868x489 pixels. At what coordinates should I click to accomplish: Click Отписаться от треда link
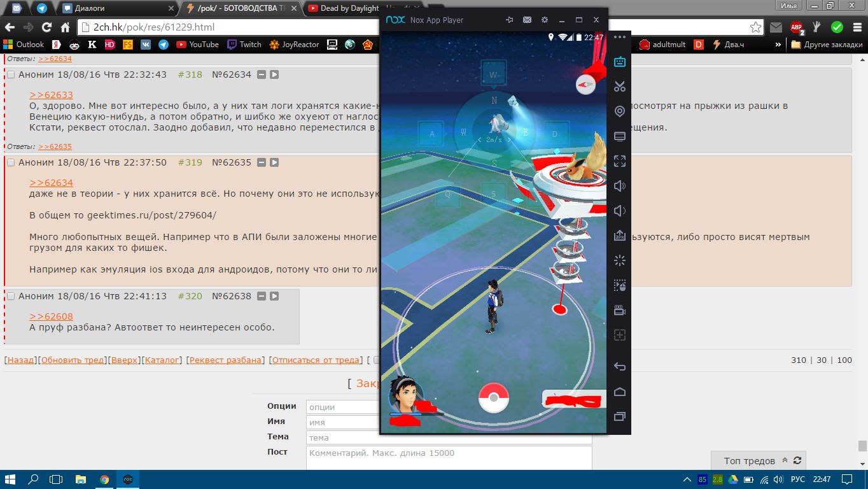[x=315, y=360]
